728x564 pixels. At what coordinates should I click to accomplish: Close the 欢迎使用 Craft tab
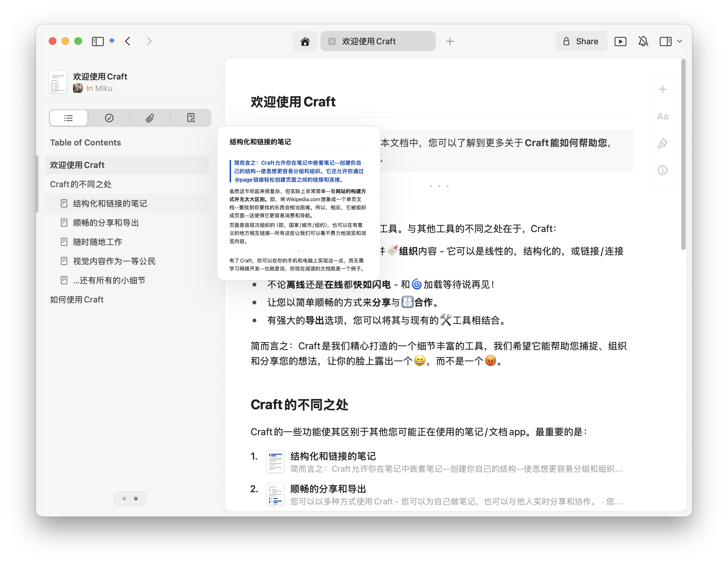point(332,41)
